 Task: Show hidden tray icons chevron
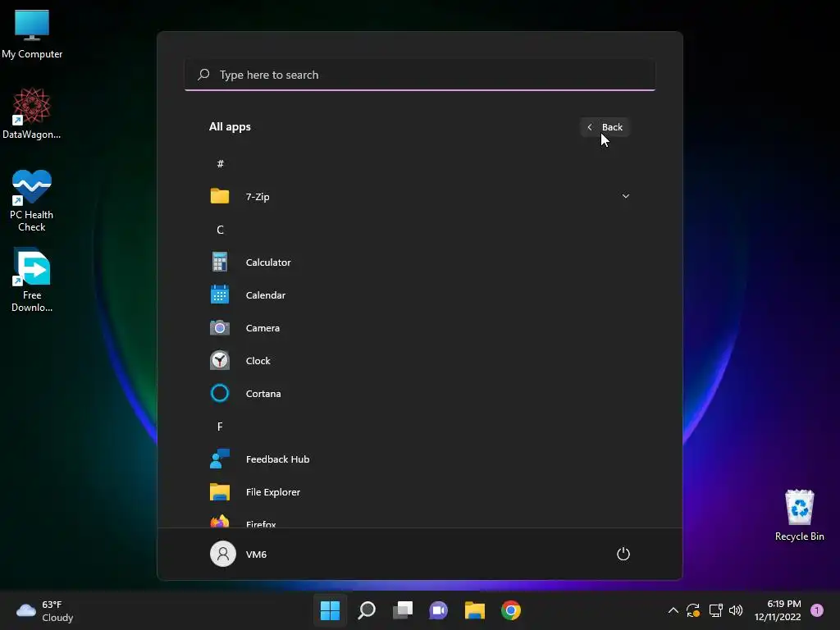673,610
